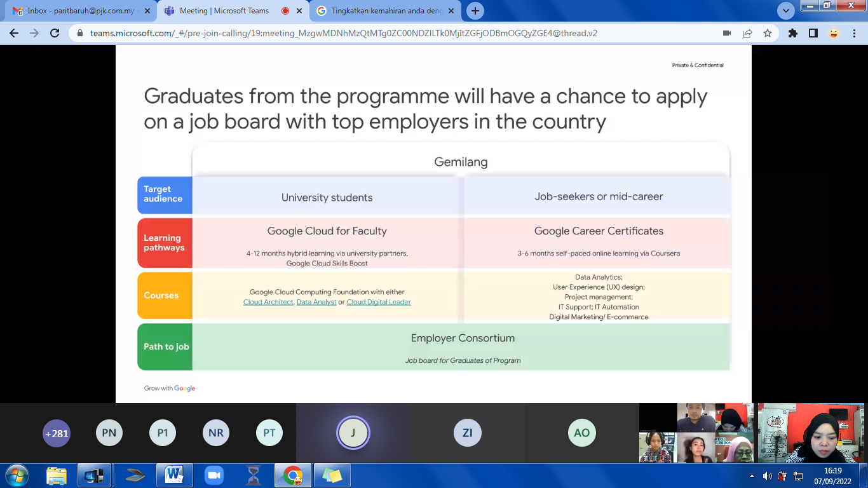Switch to Google Chrome in the taskbar
This screenshot has width=868, height=488.
tap(293, 475)
